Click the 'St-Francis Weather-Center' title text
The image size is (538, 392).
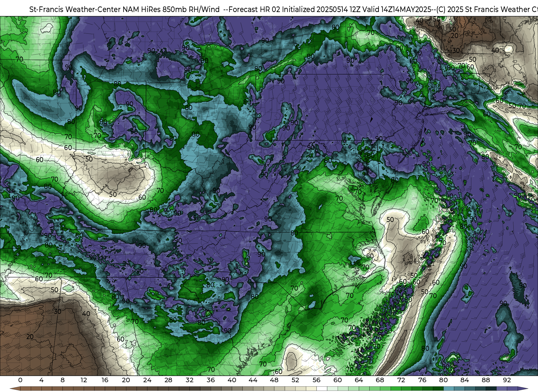pos(75,9)
